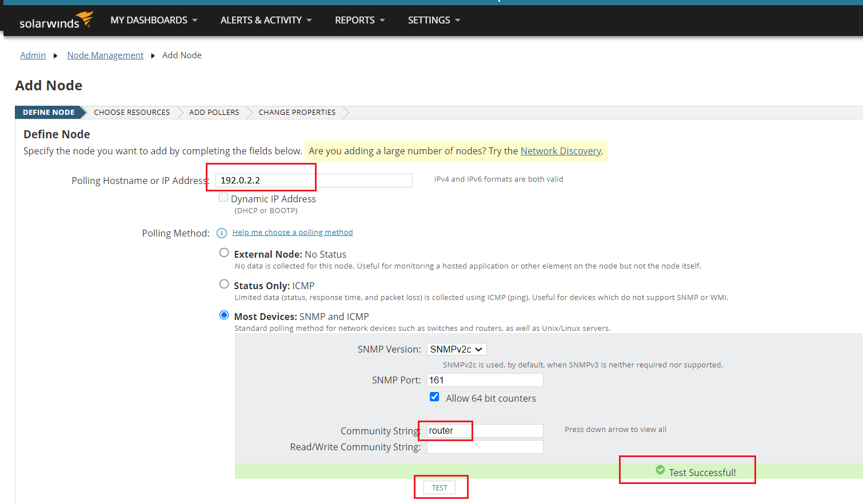Click the SolarWinds logo
Image resolution: width=863 pixels, height=504 pixels.
click(x=56, y=21)
